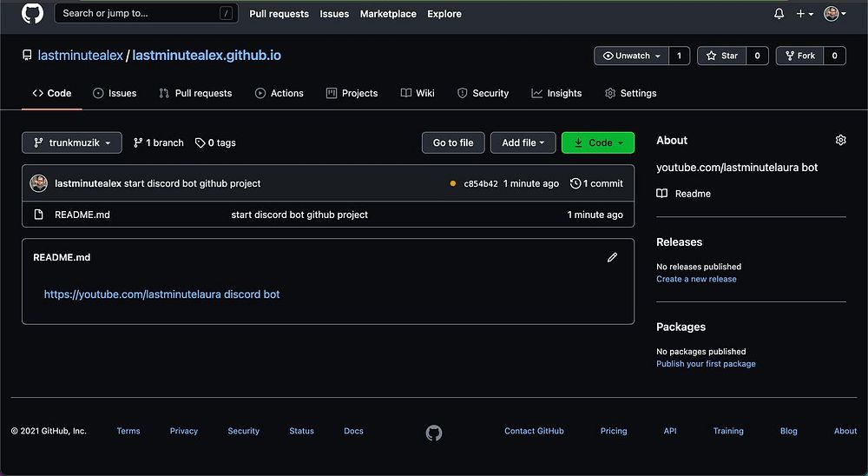
Task: Open the plus create-new menu
Action: pos(805,13)
